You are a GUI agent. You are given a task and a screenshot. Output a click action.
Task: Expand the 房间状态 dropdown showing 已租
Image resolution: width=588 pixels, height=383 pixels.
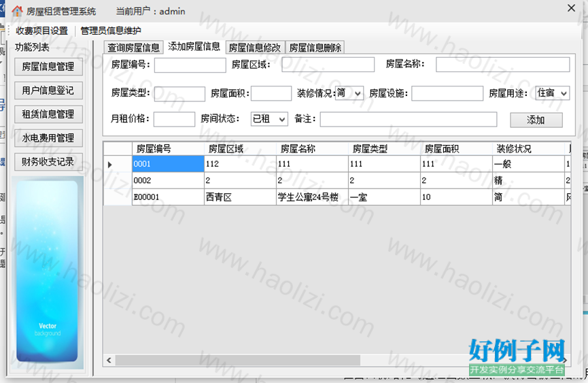[282, 119]
